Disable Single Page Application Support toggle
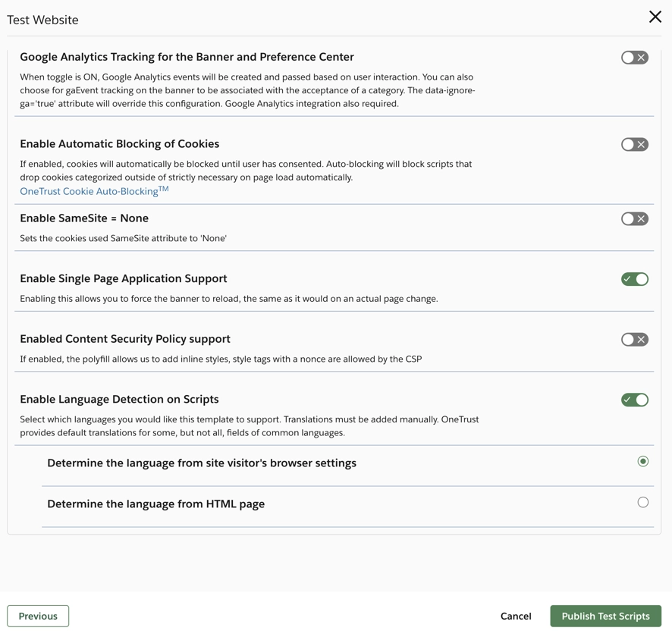 pos(634,279)
